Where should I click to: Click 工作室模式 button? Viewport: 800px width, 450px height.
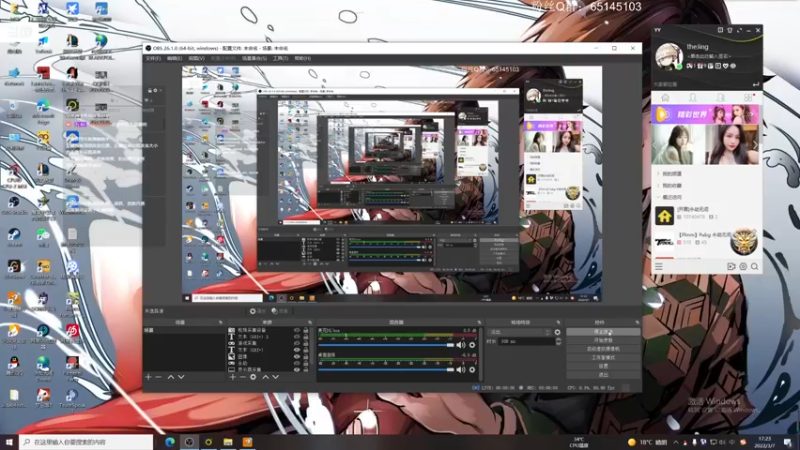click(x=603, y=358)
